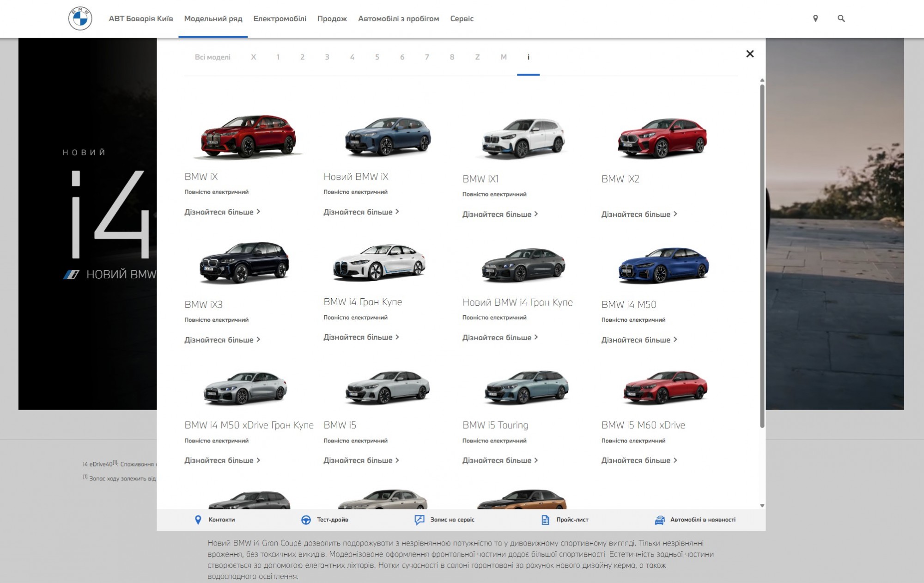924x583 pixels.
Task: Click the Тест-драйв steering wheel icon
Action: (x=306, y=520)
